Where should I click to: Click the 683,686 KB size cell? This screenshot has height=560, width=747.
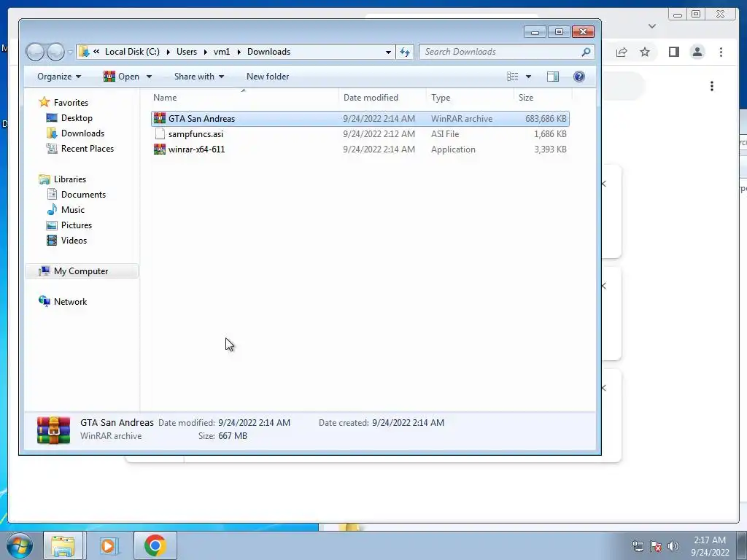click(x=546, y=119)
